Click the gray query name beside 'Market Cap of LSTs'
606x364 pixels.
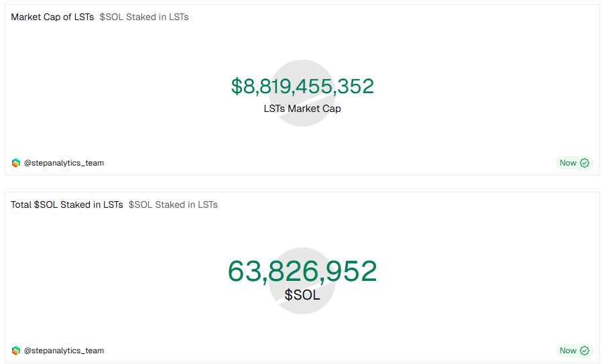(x=144, y=17)
